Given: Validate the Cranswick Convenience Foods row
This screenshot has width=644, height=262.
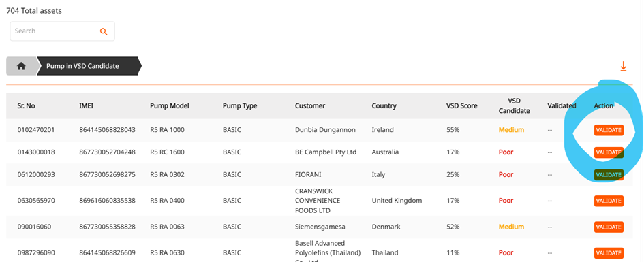Looking at the screenshot, I should coord(609,201).
